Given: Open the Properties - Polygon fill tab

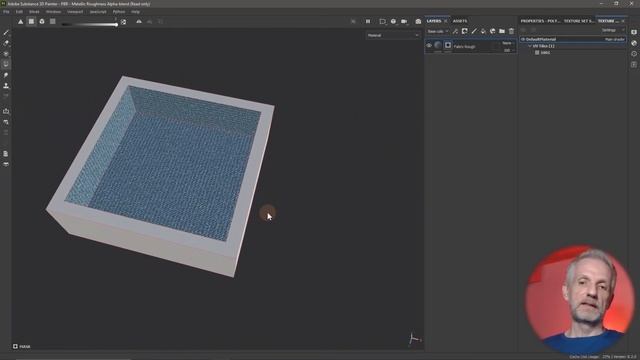Looking at the screenshot, I should pyautogui.click(x=539, y=21).
